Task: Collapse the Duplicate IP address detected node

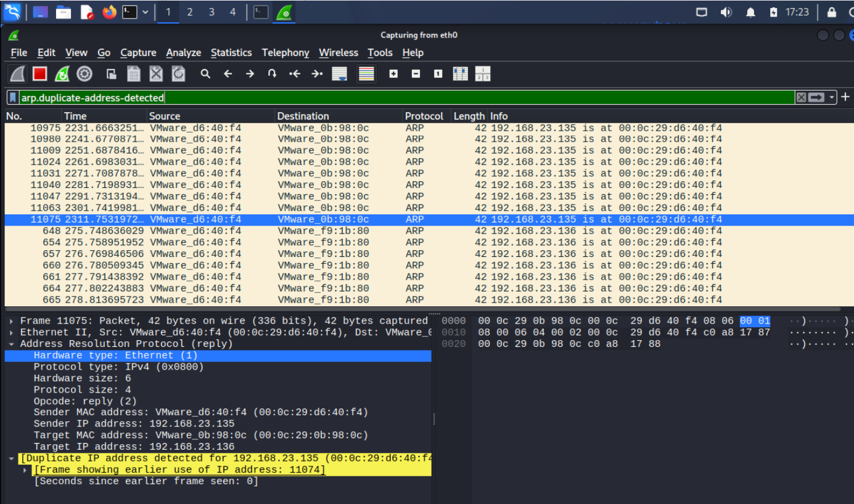Action: 12,458
